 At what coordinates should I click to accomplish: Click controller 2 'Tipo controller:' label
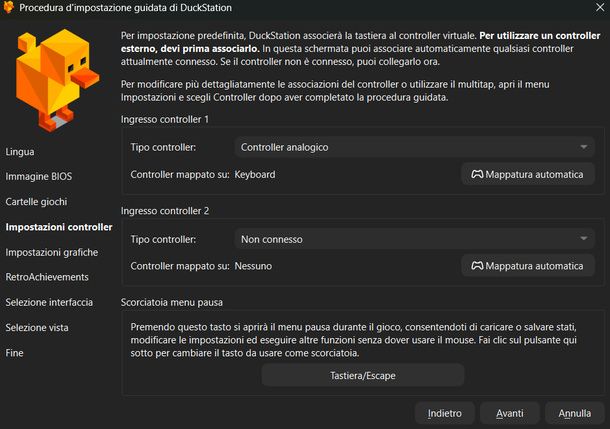coord(163,239)
